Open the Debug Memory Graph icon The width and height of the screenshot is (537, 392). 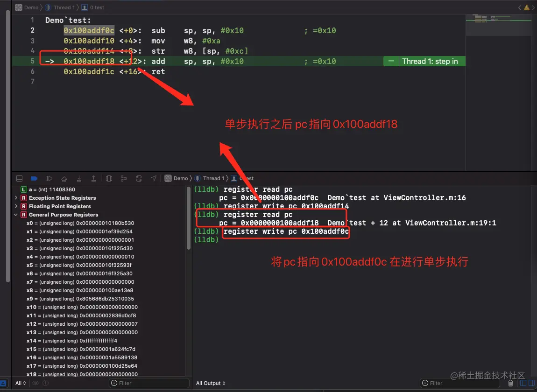[123, 178]
